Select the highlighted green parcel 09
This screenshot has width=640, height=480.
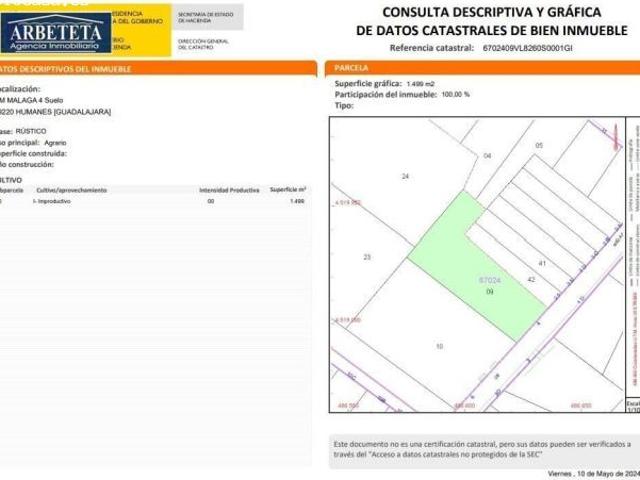(x=476, y=266)
